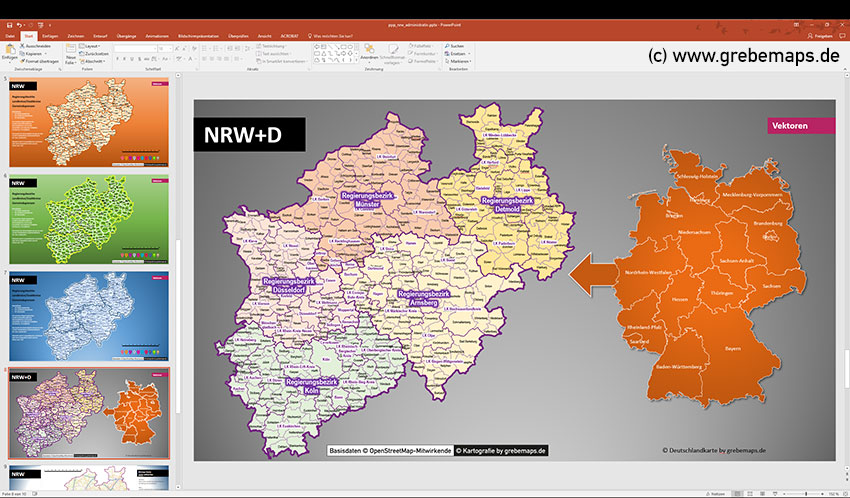Expand the Abschnitt dropdown
Image resolution: width=850 pixels, height=498 pixels.
tap(94, 61)
